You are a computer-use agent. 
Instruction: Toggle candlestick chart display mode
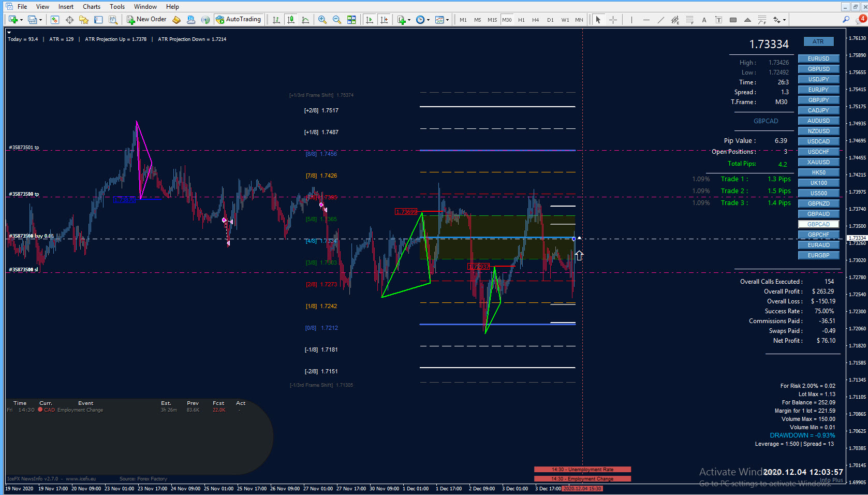click(291, 20)
